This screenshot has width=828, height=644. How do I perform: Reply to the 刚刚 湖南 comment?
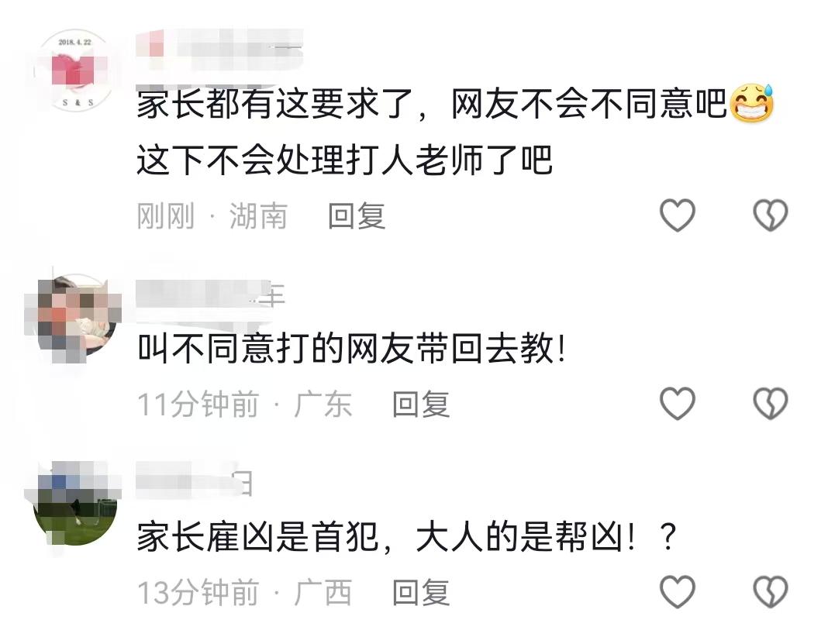[x=357, y=216]
